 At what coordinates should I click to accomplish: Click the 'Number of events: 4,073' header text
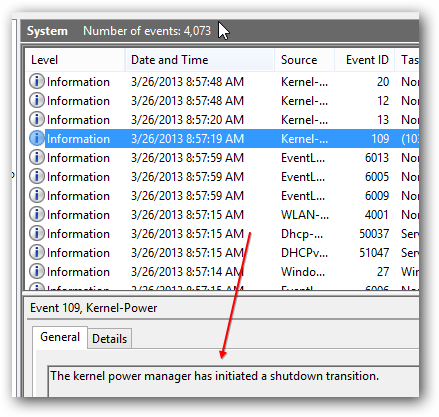point(147,31)
